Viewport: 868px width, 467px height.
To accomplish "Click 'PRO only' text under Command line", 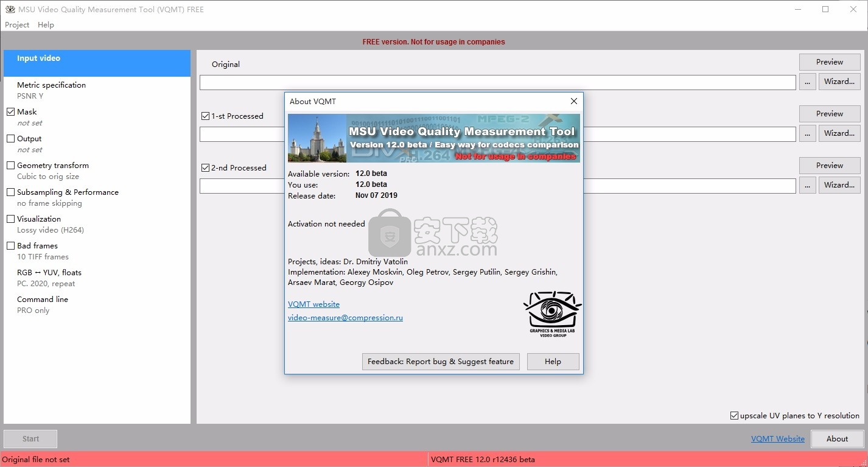I will tap(33, 311).
